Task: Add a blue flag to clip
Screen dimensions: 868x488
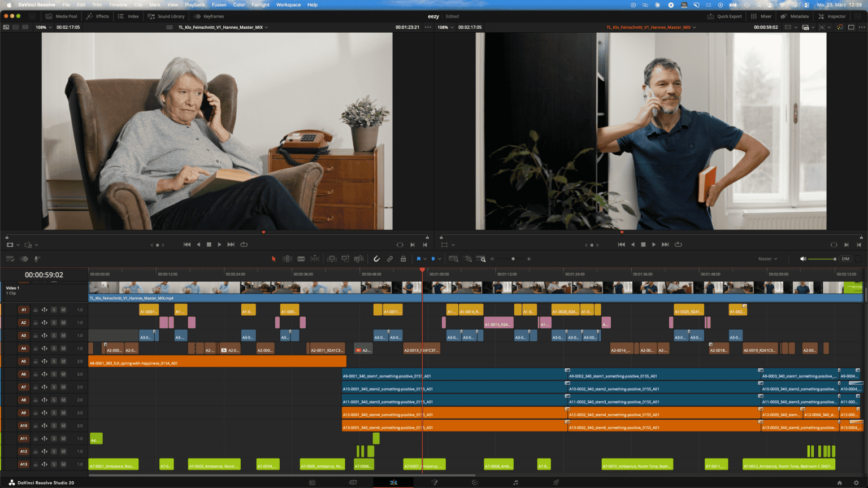Action: [x=419, y=259]
